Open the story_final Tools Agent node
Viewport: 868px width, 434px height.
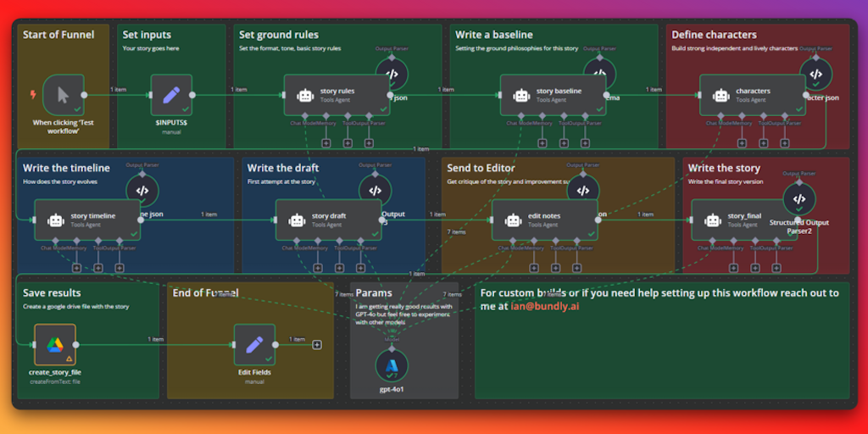pos(744,220)
